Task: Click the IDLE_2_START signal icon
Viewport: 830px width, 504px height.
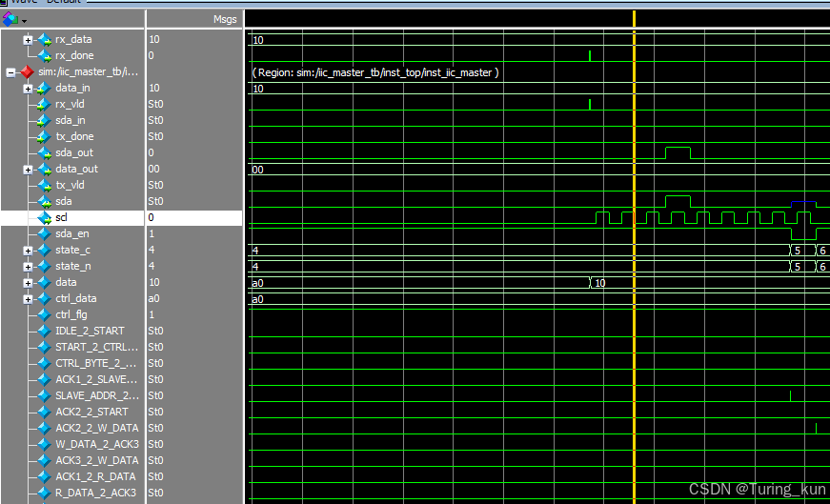Action: pos(45,331)
